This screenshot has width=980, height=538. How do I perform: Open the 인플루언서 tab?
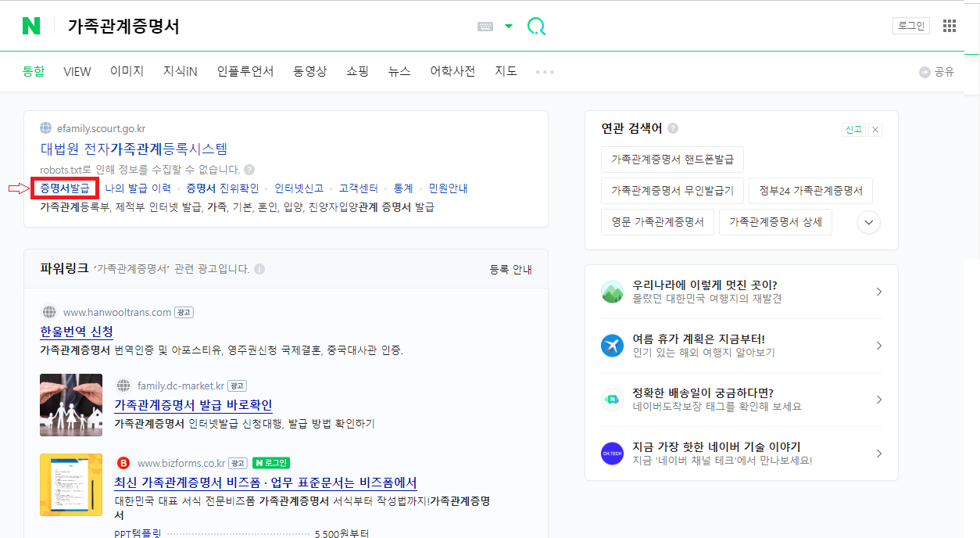pos(245,71)
